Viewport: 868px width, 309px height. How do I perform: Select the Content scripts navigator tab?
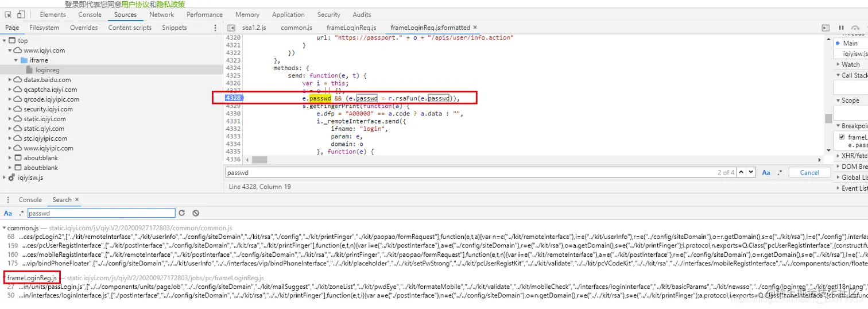click(130, 28)
